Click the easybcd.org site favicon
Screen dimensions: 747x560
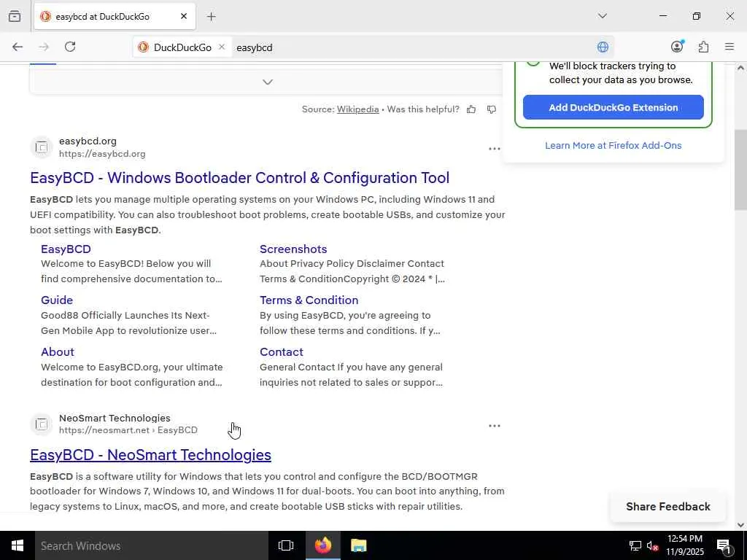click(42, 147)
